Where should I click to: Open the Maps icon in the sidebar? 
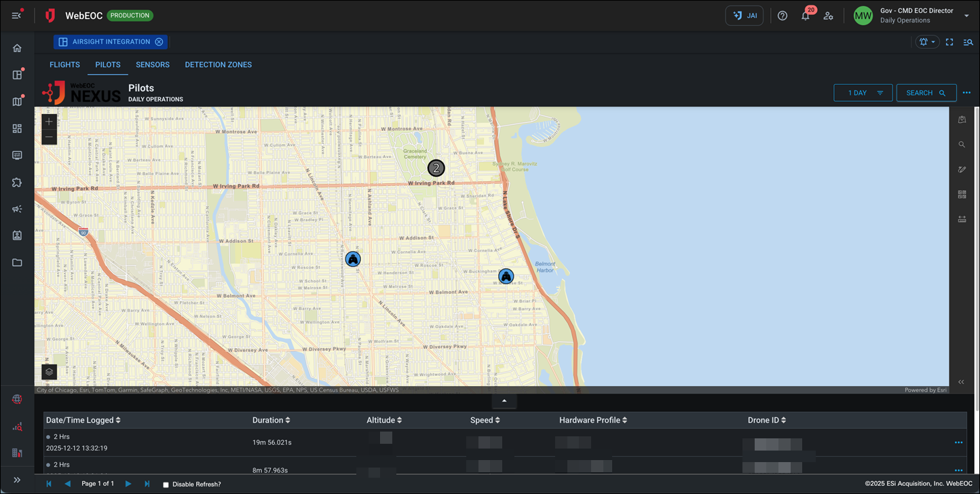(16, 101)
